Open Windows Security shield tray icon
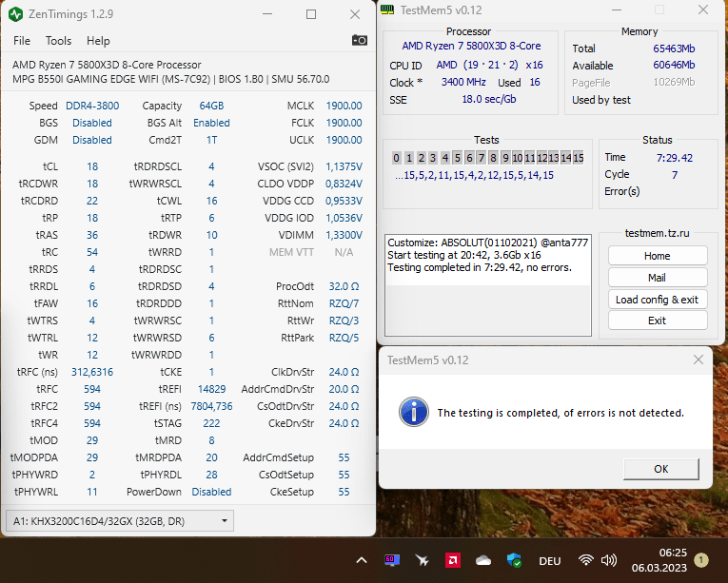Viewport: 728px width, 583px height. point(514,560)
